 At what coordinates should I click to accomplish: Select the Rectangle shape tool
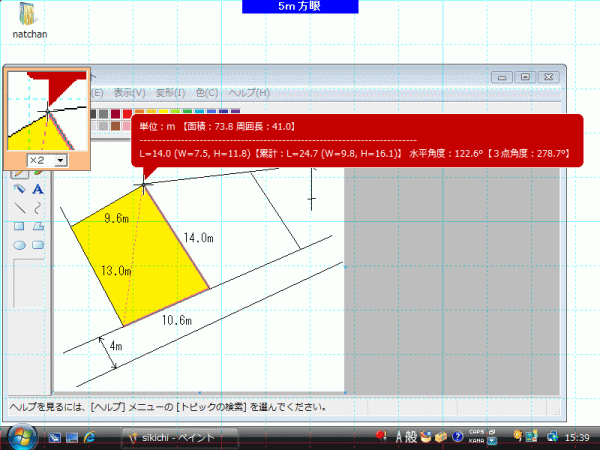point(20,226)
